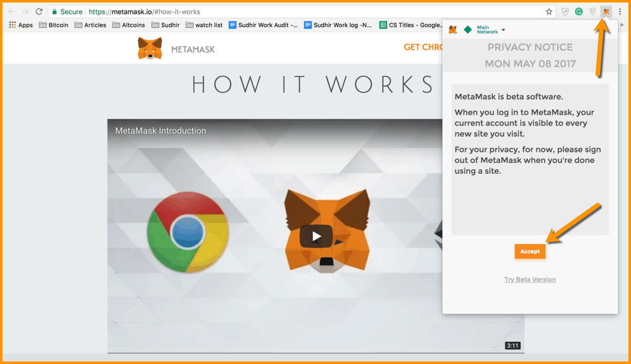631x364 pixels.
Task: Open the MetaMask fox extension icon
Action: click(x=606, y=11)
